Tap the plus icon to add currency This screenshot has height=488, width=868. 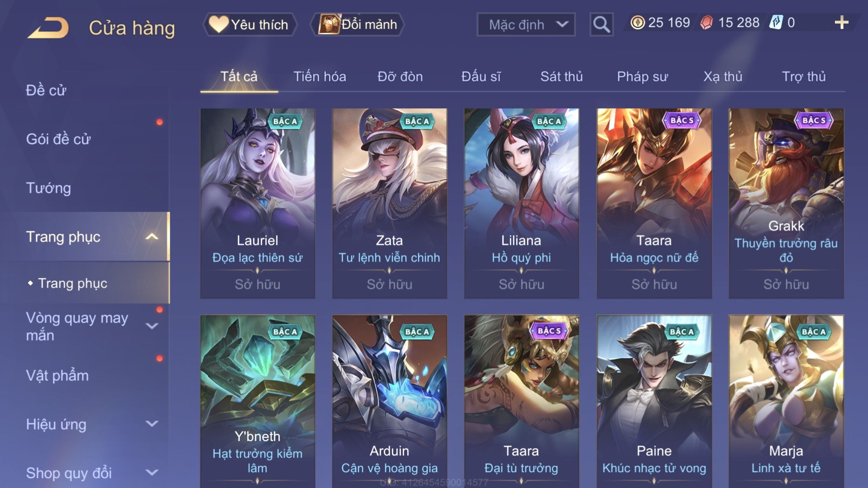841,22
